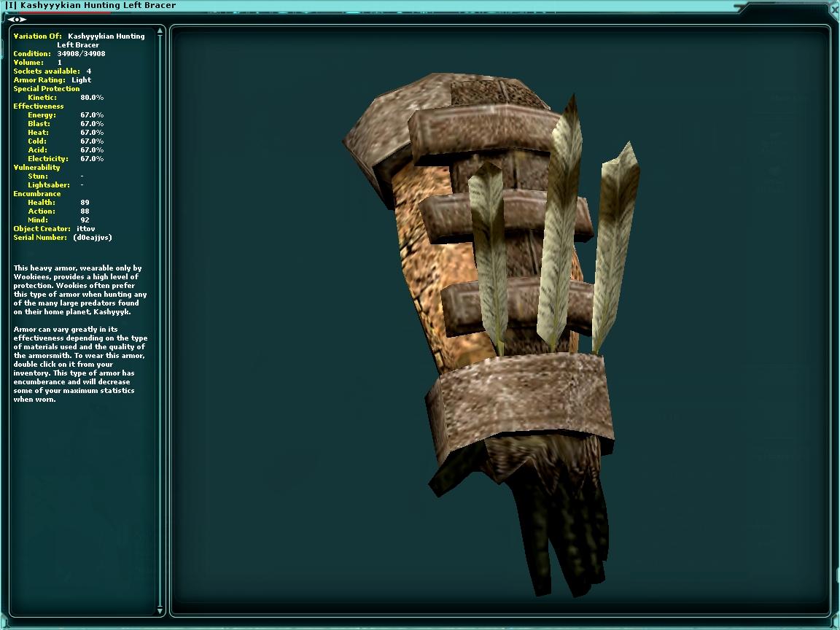This screenshot has width=840, height=630.
Task: Click the Armor Rating Light row
Action: point(52,80)
